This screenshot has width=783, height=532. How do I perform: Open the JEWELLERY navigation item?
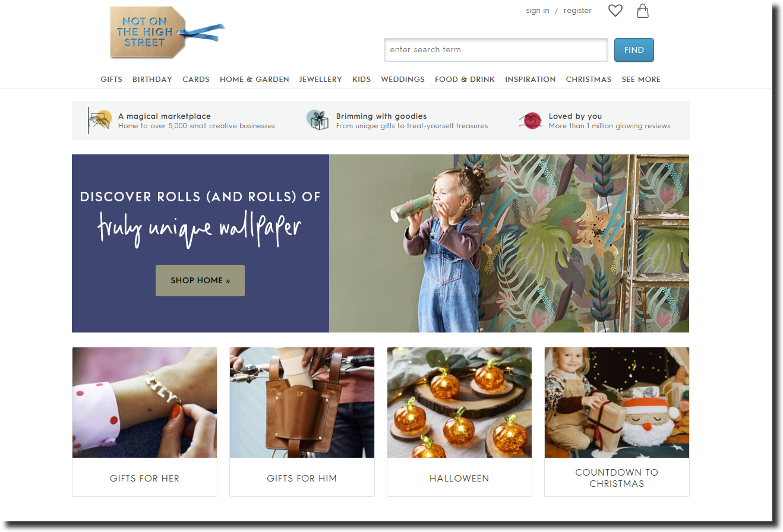tap(321, 80)
